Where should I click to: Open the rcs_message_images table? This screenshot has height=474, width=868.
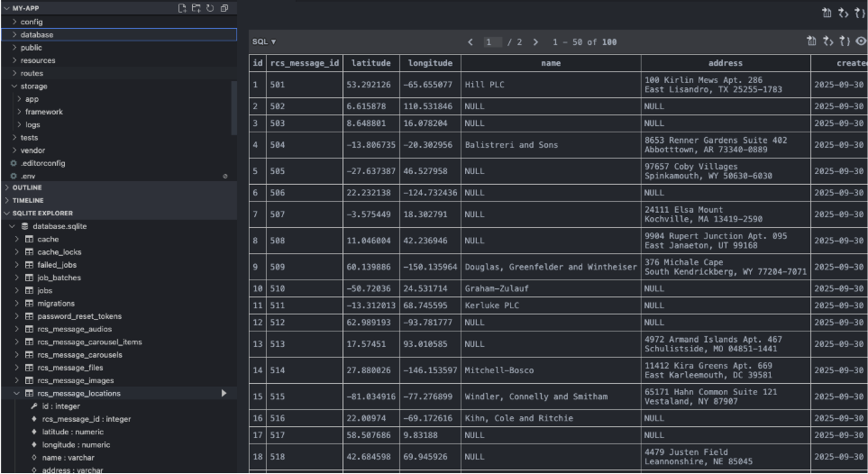coord(76,380)
